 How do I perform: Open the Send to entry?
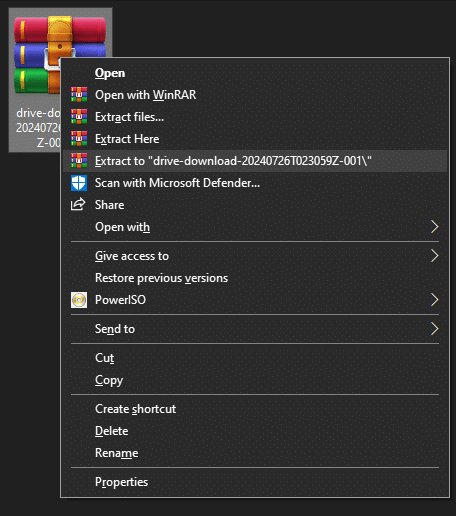[255, 329]
